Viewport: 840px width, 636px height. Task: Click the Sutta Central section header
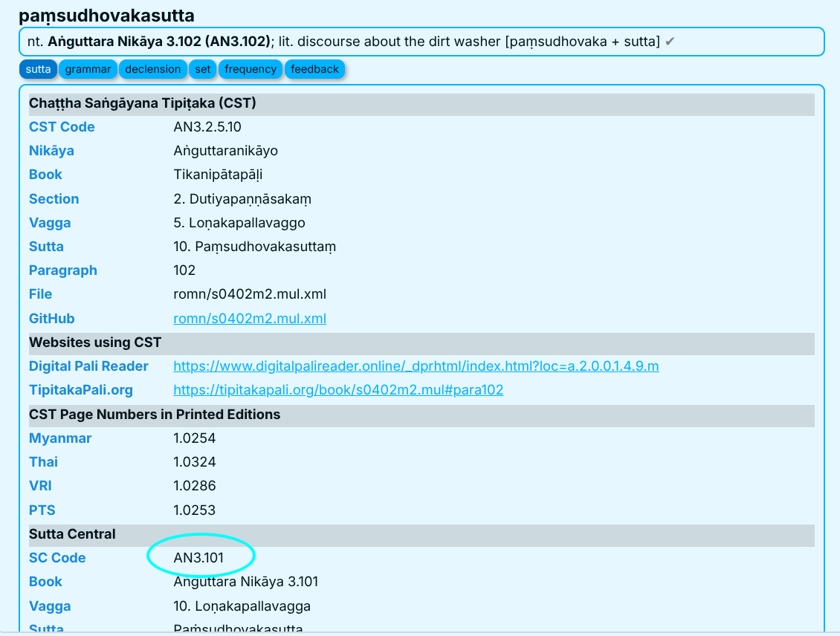click(72, 534)
